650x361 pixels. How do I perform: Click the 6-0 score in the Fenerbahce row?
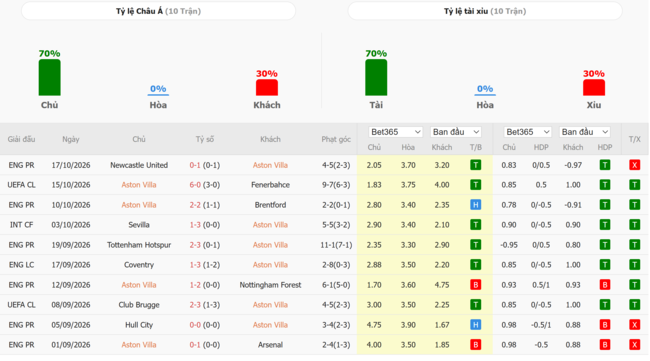pyautogui.click(x=195, y=185)
